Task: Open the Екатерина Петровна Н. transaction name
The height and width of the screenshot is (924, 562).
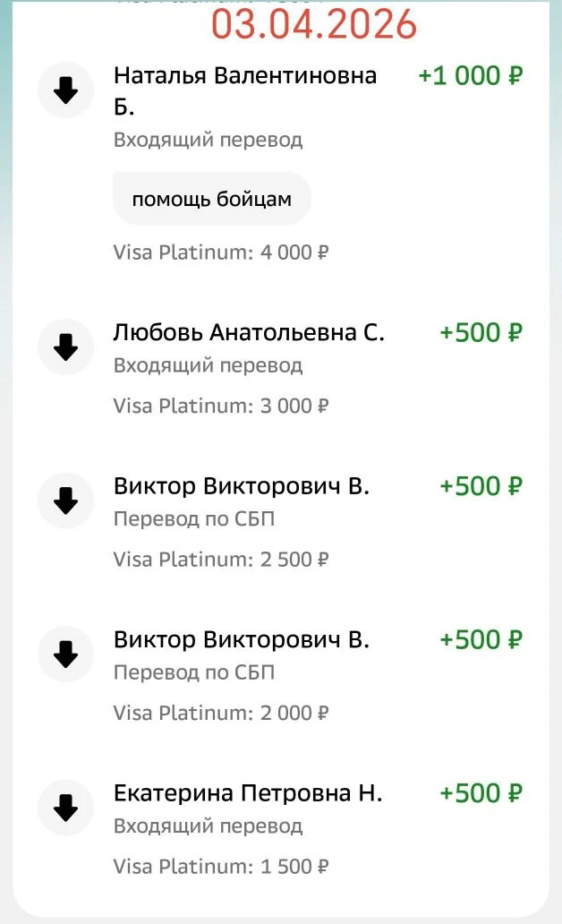Action: [248, 793]
